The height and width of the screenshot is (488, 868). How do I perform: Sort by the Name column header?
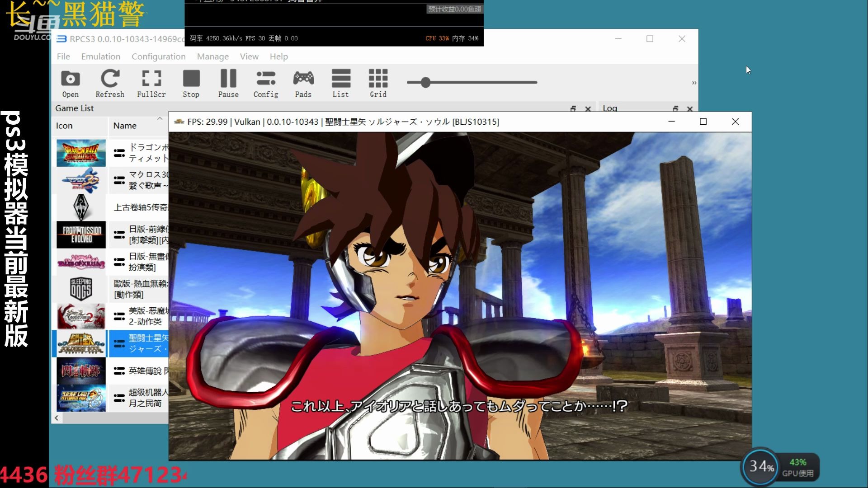[125, 126]
